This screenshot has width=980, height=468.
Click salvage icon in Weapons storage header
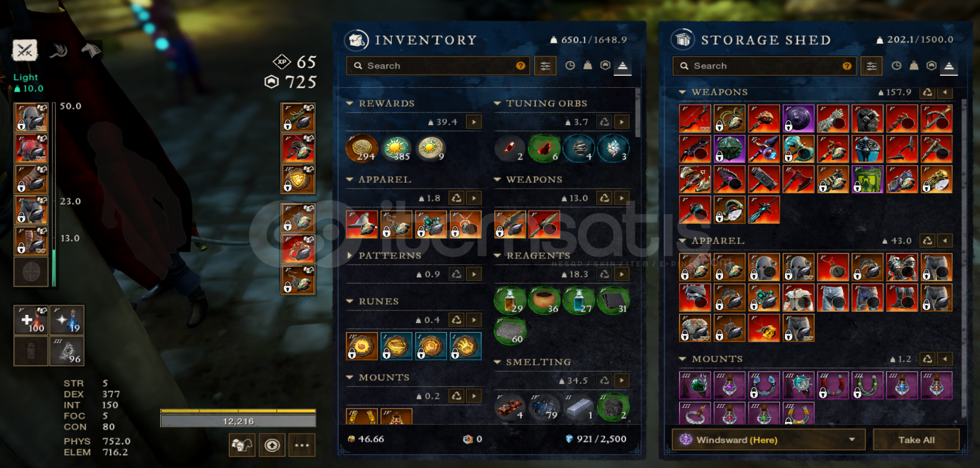tap(927, 92)
